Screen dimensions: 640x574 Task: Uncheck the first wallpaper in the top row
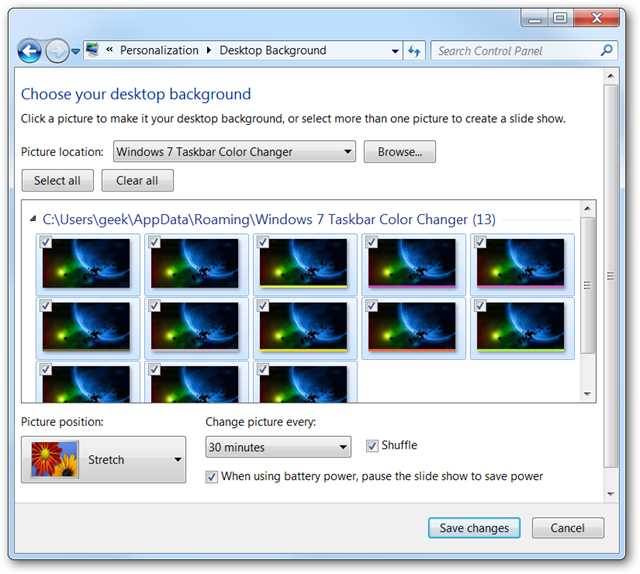46,242
